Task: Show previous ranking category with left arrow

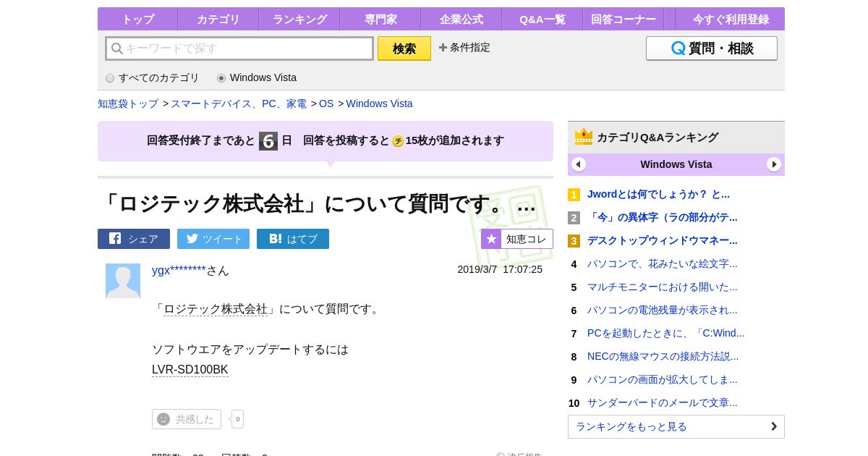Action: [x=579, y=164]
